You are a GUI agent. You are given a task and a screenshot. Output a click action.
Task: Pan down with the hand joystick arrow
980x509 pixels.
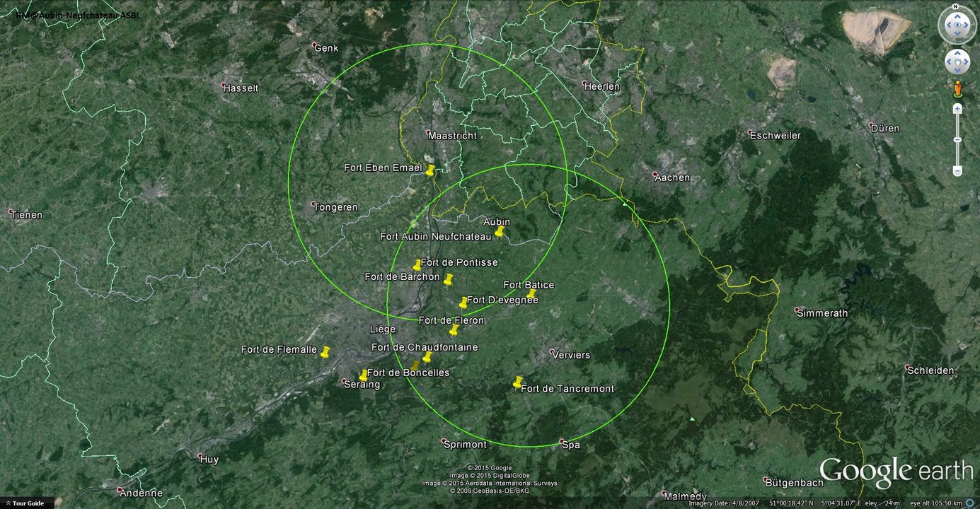(x=957, y=71)
